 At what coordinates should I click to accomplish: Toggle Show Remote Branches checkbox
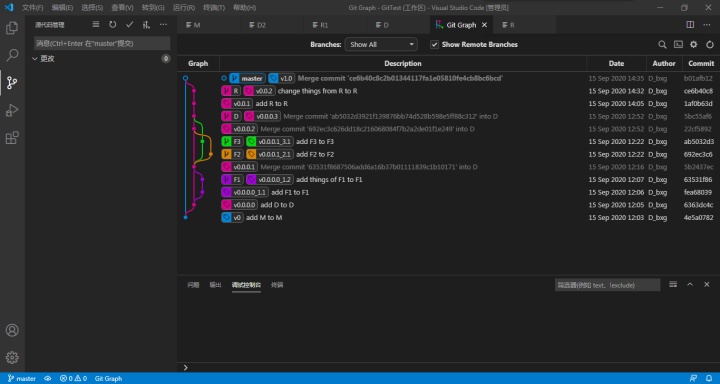point(434,45)
